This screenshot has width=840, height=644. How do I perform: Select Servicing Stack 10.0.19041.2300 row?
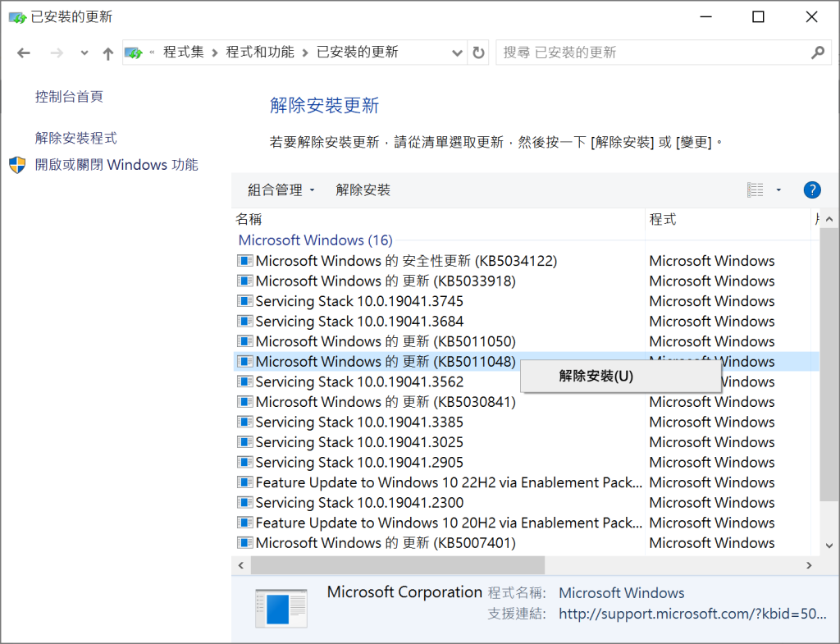pyautogui.click(x=527, y=503)
